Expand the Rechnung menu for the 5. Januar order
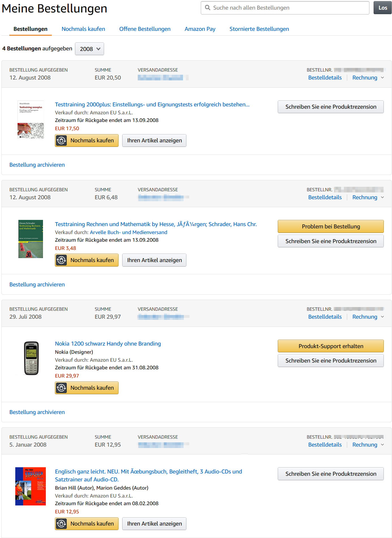This screenshot has width=392, height=538. tap(368, 445)
